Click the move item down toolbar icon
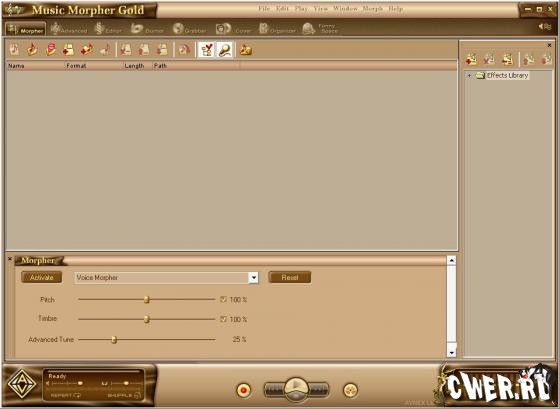This screenshot has width=560, height=409. 162,50
